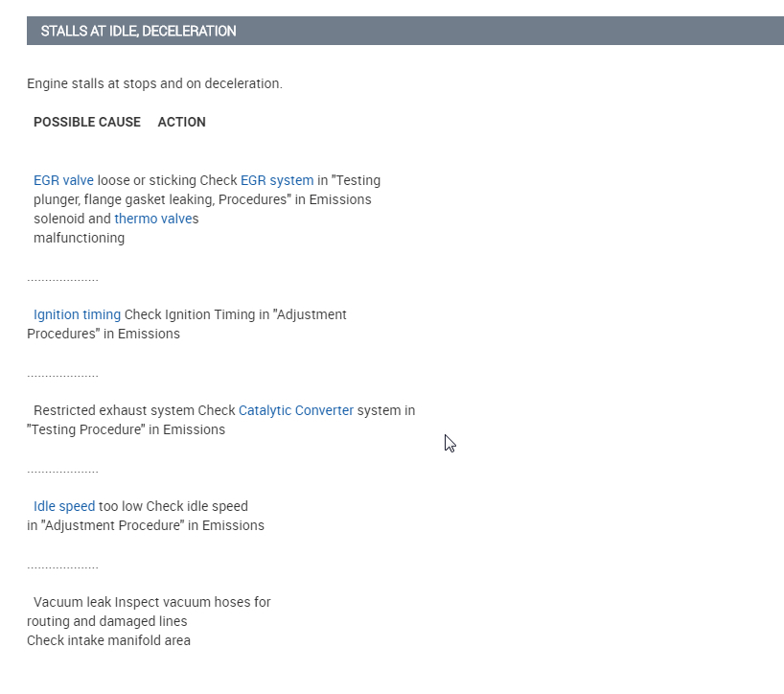Open the Ignition timing link
Screen dimensions: 784x694
(77, 314)
